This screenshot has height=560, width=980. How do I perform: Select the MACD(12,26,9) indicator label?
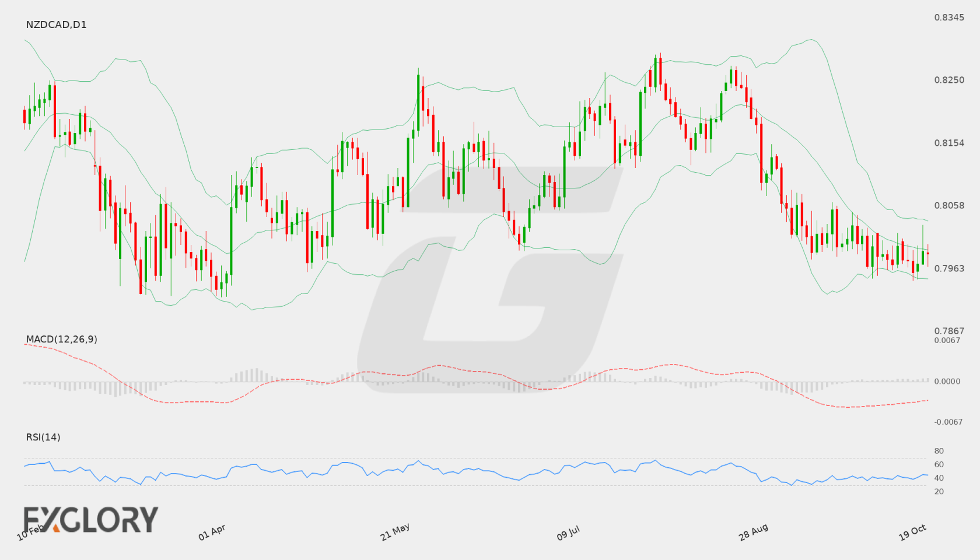coord(61,339)
